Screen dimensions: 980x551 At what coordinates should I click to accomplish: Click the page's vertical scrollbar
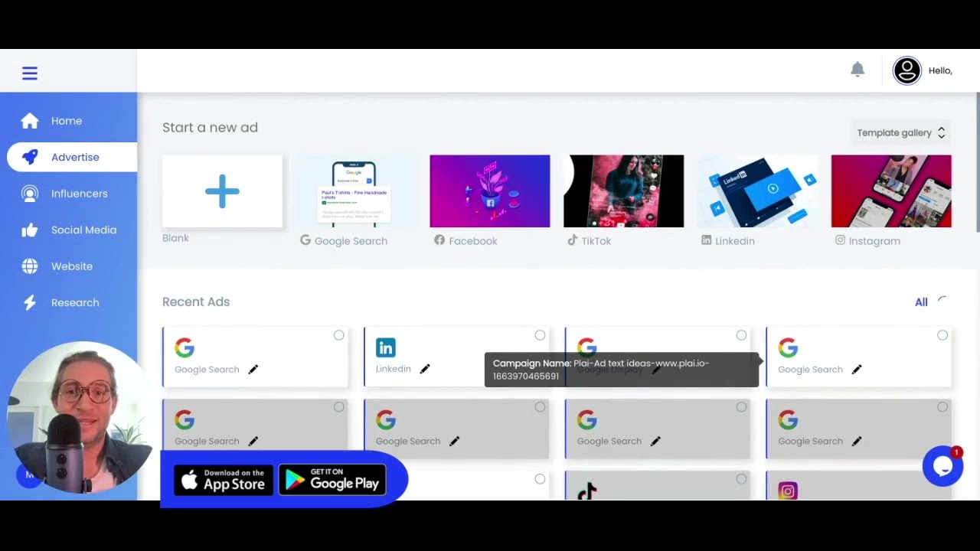point(978,161)
